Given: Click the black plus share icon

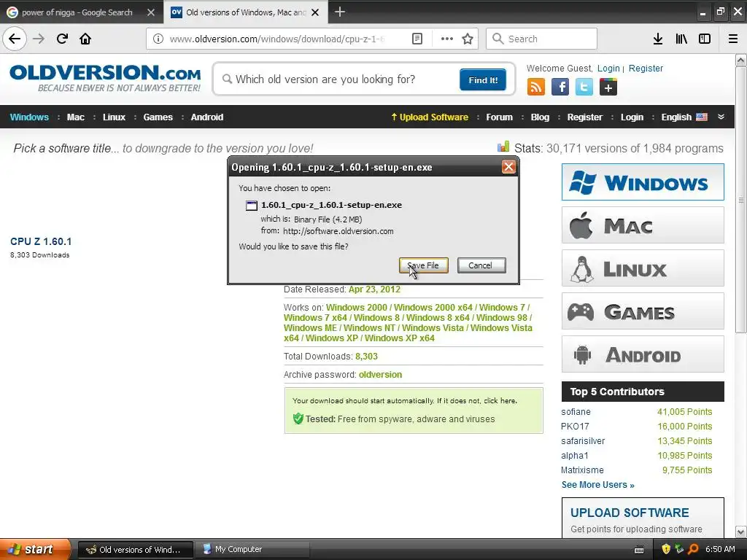Looking at the screenshot, I should pos(608,87).
